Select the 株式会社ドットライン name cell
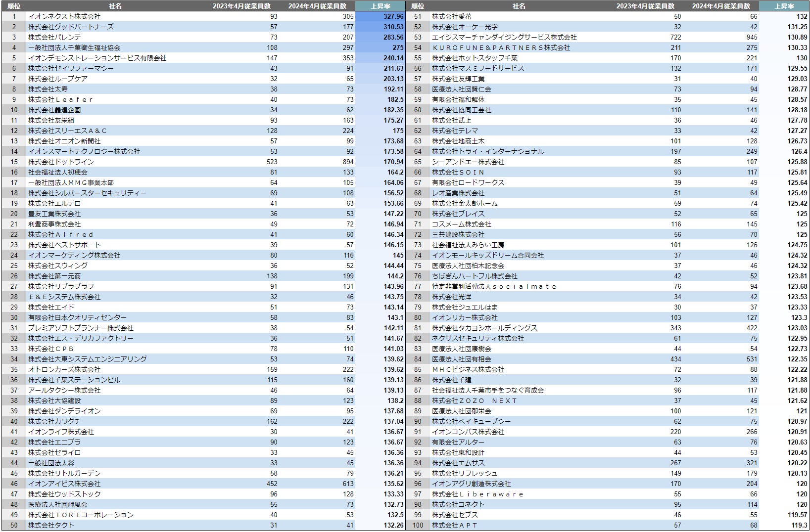 click(x=61, y=162)
